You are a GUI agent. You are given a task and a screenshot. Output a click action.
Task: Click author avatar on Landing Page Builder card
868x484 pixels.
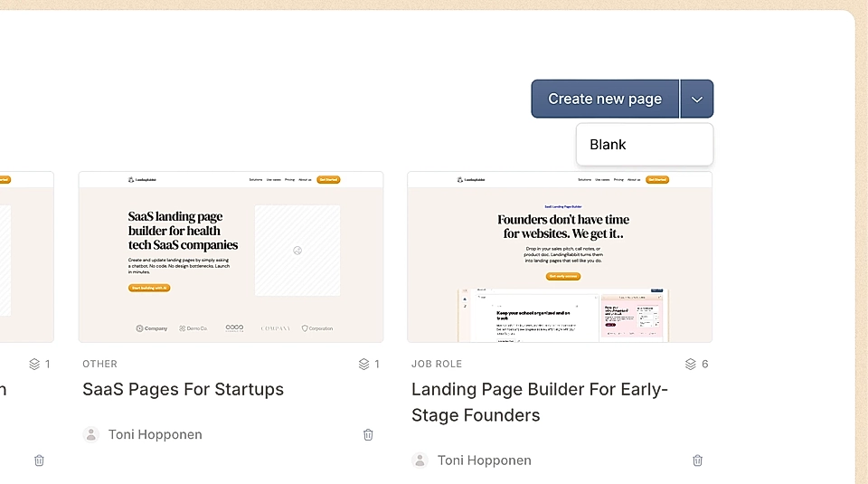coord(420,460)
